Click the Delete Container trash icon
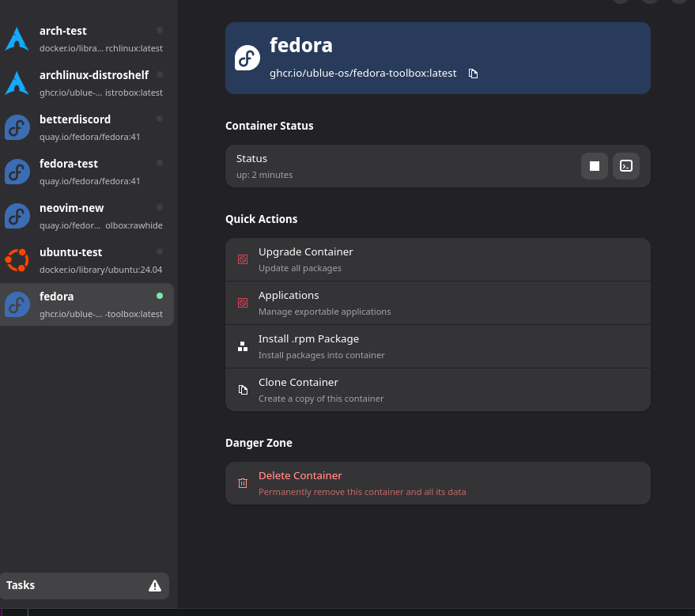Image resolution: width=695 pixels, height=616 pixels. coord(243,483)
